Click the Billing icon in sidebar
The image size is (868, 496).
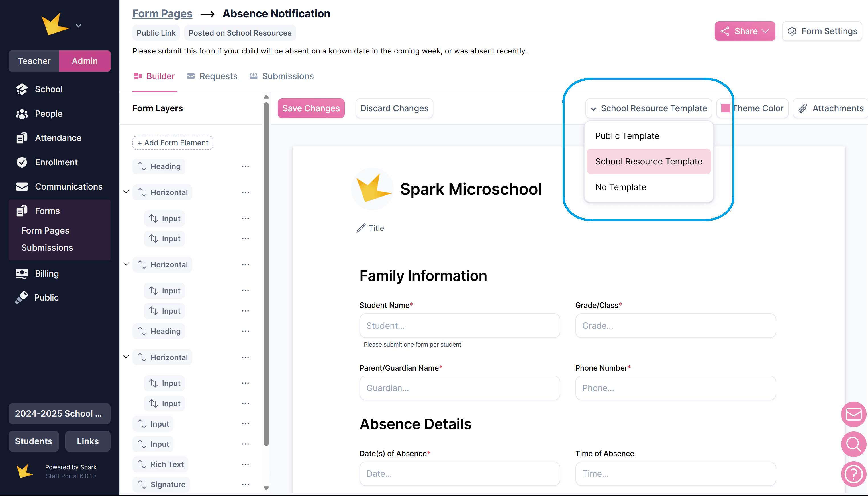pyautogui.click(x=22, y=273)
